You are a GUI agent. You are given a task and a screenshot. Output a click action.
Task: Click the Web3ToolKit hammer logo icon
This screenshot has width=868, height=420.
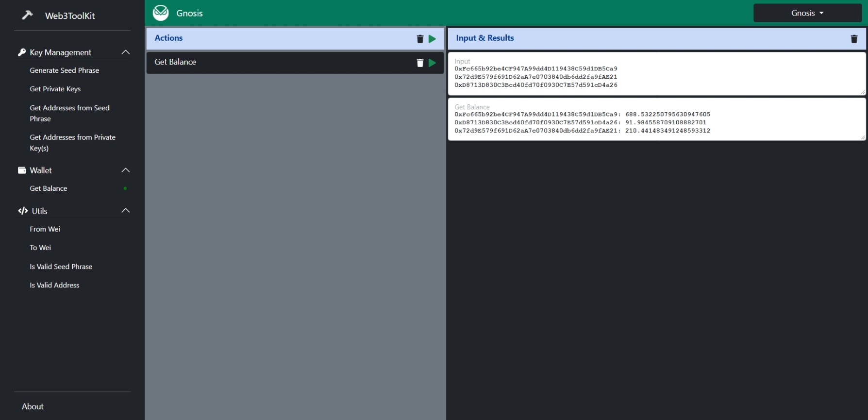pyautogui.click(x=27, y=16)
